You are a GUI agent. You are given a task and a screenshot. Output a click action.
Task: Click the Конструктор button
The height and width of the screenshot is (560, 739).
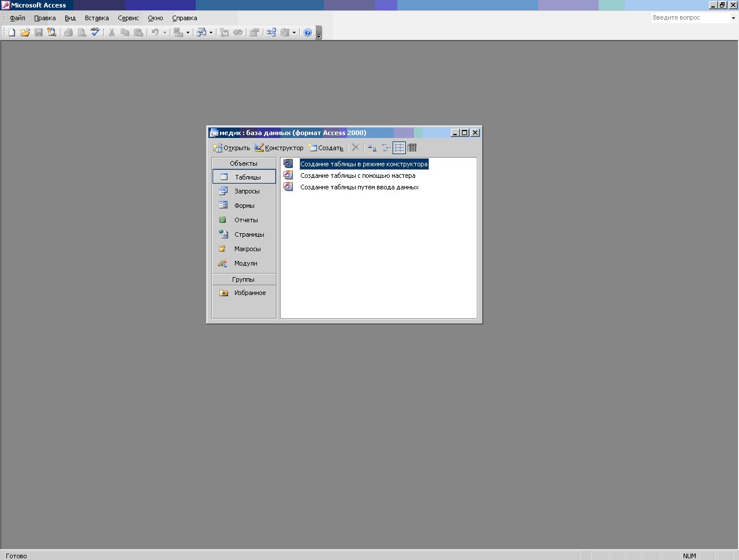tap(279, 148)
